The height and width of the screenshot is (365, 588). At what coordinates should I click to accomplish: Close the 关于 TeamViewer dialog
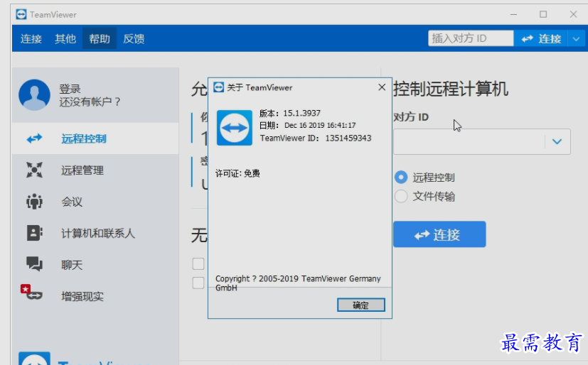point(382,87)
